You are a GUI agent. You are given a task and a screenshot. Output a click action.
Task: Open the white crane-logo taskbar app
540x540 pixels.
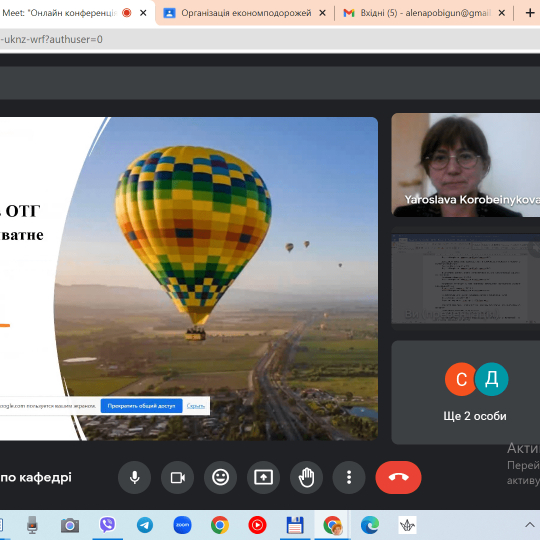407,525
